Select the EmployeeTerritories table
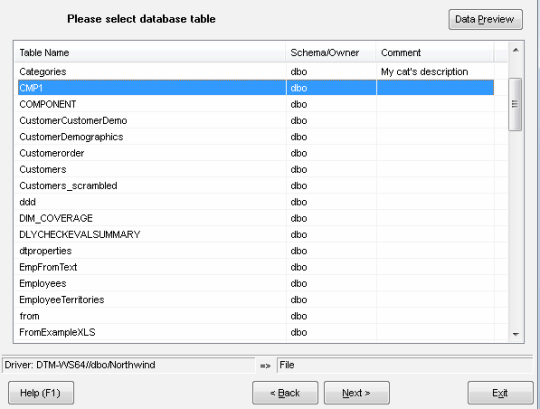540x409 pixels. tap(256, 300)
